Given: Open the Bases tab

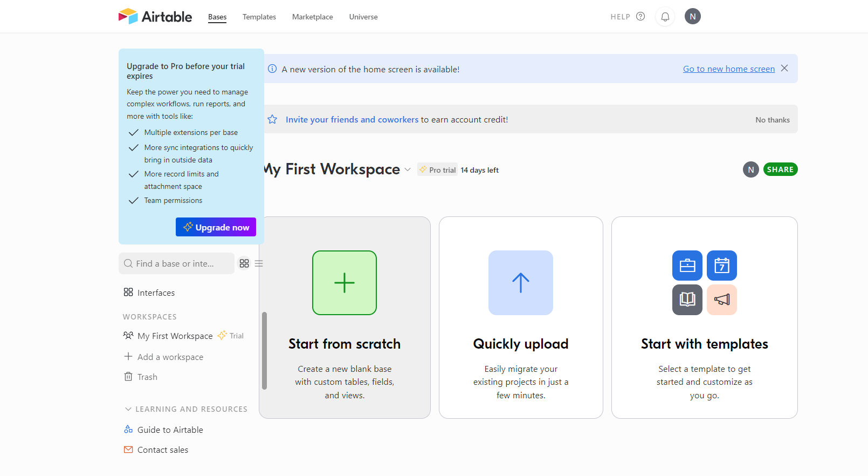Looking at the screenshot, I should [x=217, y=17].
